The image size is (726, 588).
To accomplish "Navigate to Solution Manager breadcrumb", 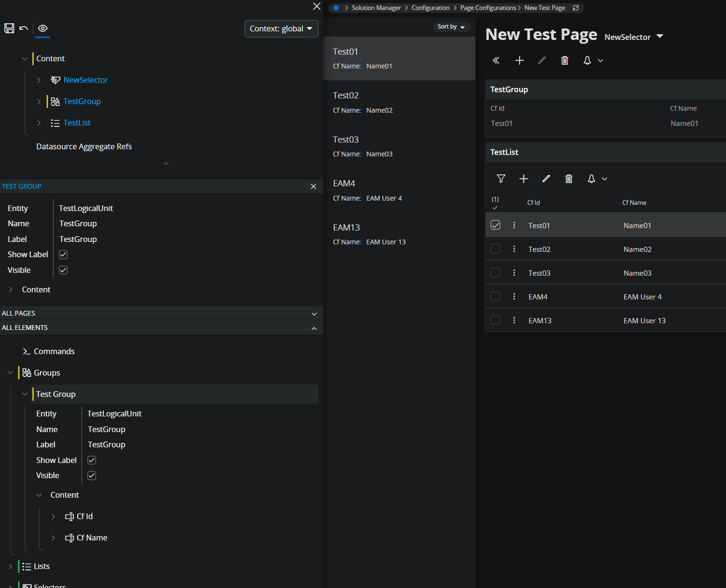I will (x=376, y=8).
